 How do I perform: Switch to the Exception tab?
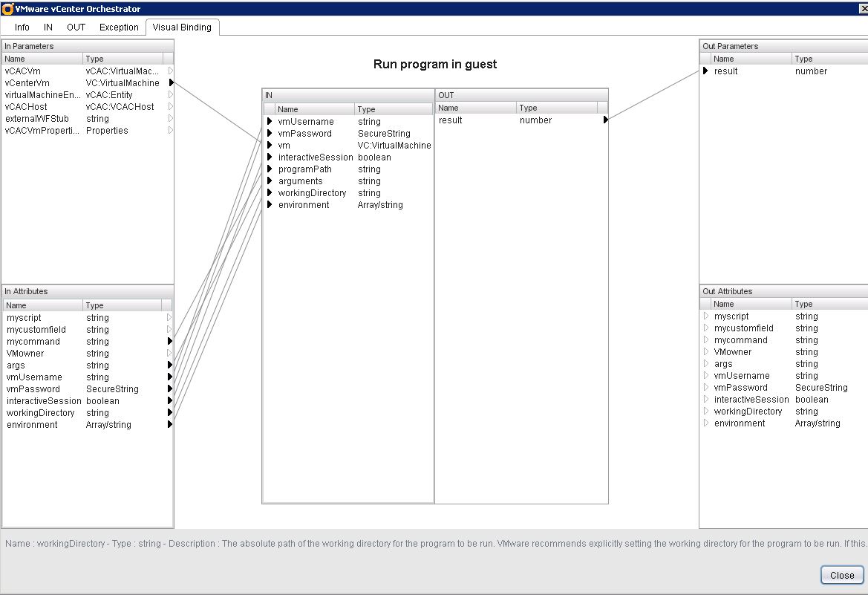(x=119, y=27)
